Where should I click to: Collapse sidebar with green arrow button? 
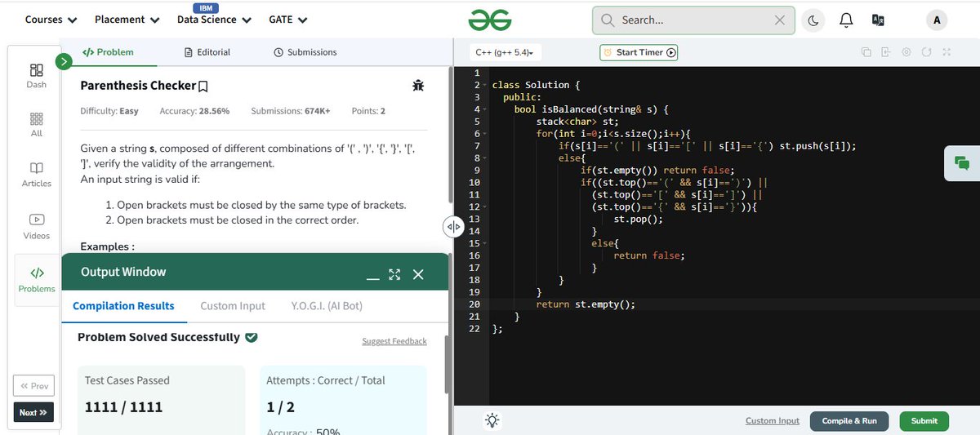click(x=62, y=60)
